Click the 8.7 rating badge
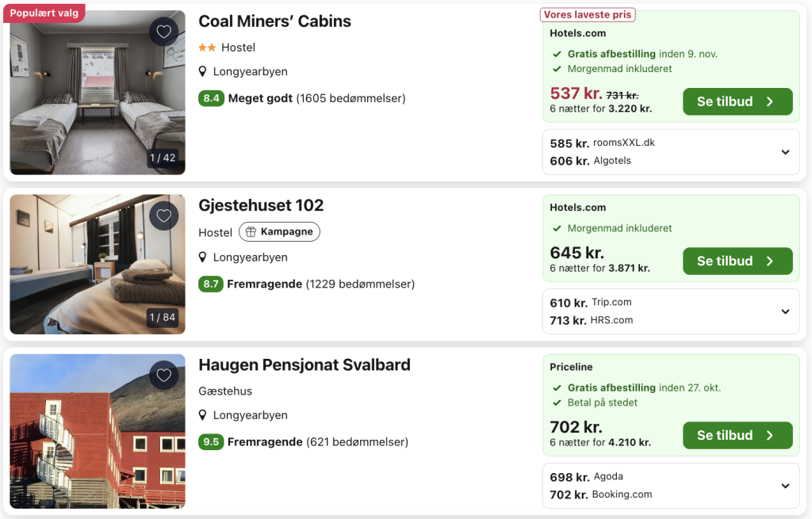 point(211,284)
